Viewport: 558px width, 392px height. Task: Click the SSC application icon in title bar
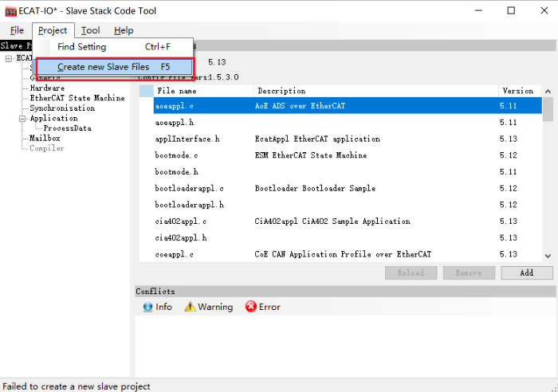point(11,10)
